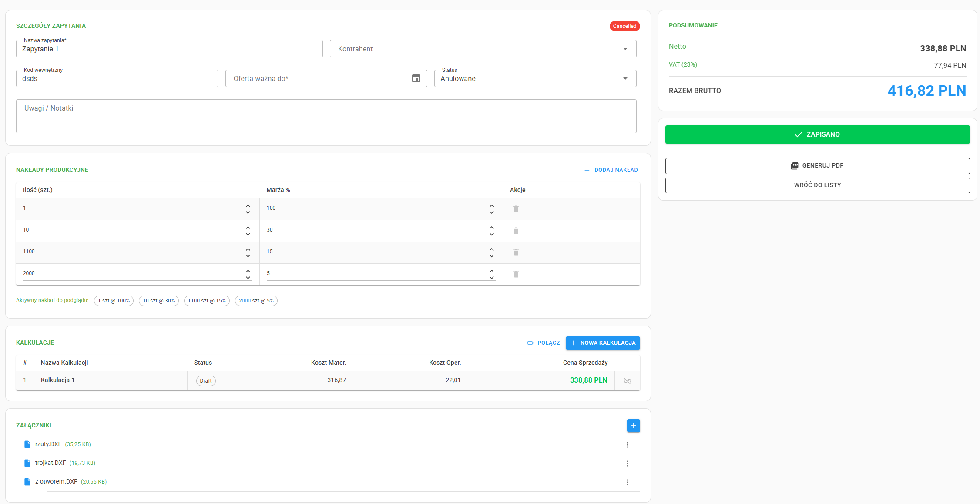Select the 1 szt @ 100% chip
This screenshot has width=980, height=504.
(x=114, y=301)
